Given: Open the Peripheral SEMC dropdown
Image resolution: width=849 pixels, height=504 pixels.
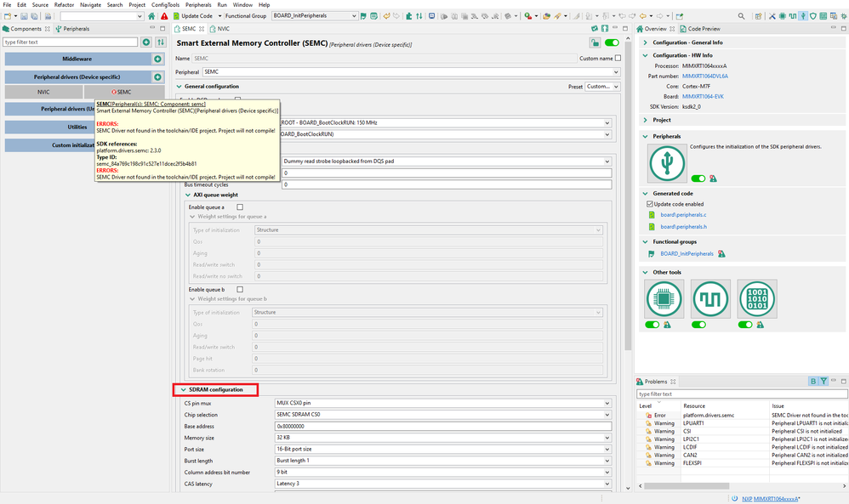Looking at the screenshot, I should point(411,72).
